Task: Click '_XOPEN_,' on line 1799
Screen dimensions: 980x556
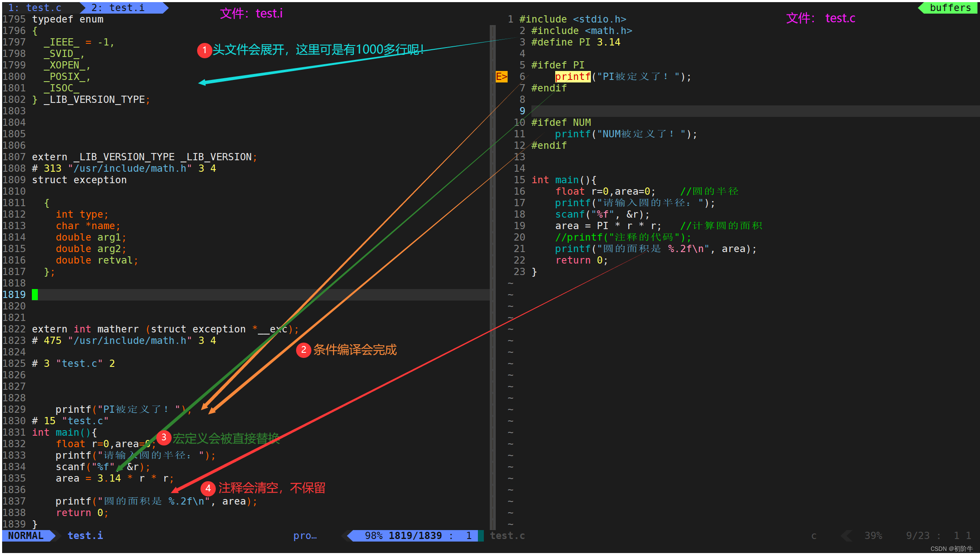Action: click(68, 65)
